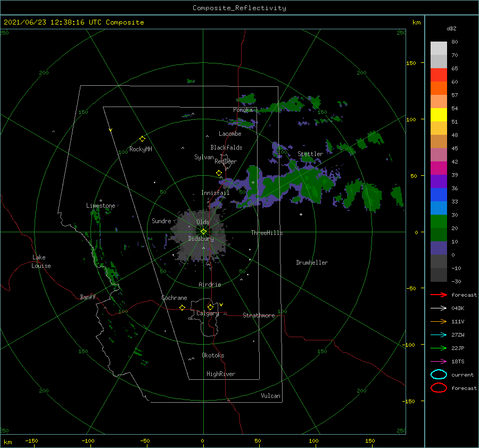This screenshot has width=479, height=448.
Task: Click the white cross marker south of Stettler
Action: point(301,214)
